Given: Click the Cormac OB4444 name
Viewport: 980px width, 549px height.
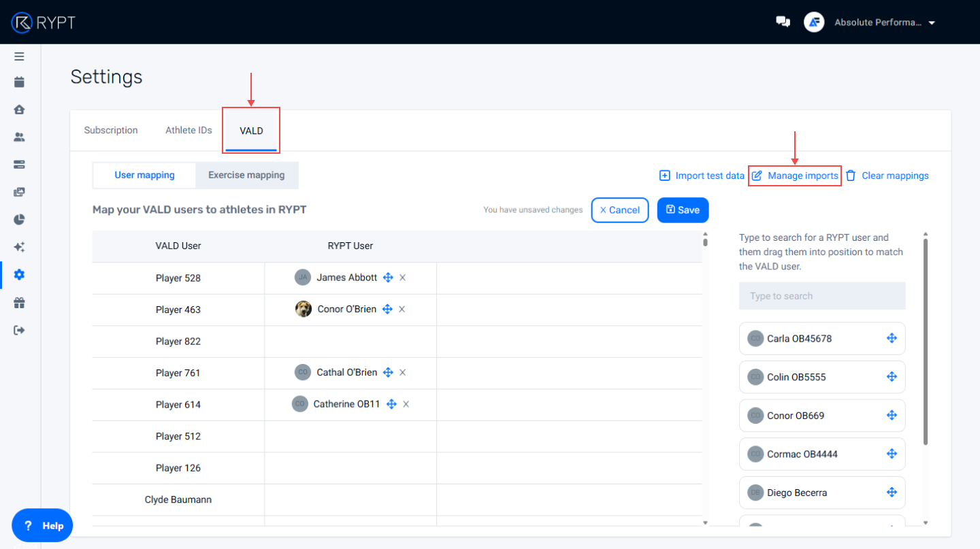Looking at the screenshot, I should click(x=802, y=454).
